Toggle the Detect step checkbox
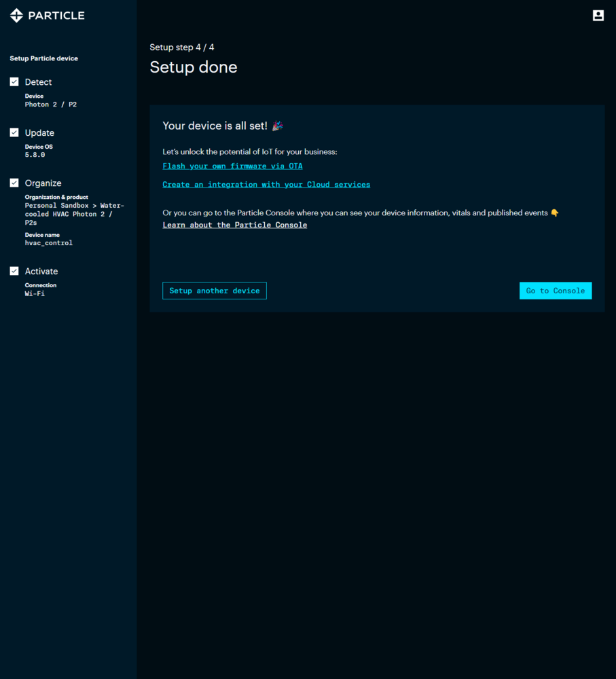This screenshot has height=679, width=616. [14, 82]
